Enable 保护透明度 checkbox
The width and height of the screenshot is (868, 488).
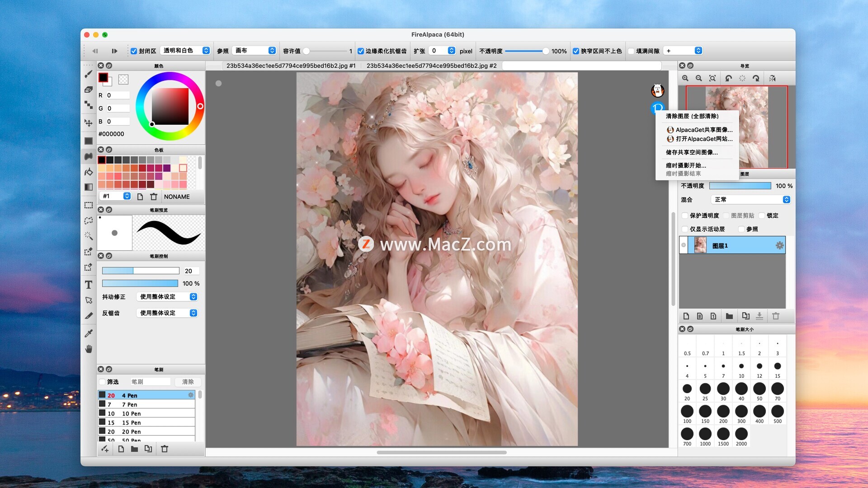[x=685, y=216]
